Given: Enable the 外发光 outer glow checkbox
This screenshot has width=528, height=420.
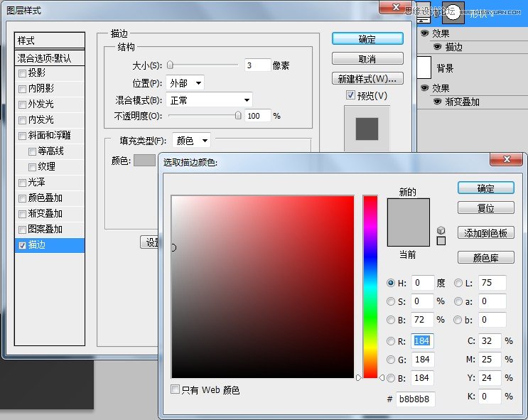Looking at the screenshot, I should pyautogui.click(x=22, y=104).
